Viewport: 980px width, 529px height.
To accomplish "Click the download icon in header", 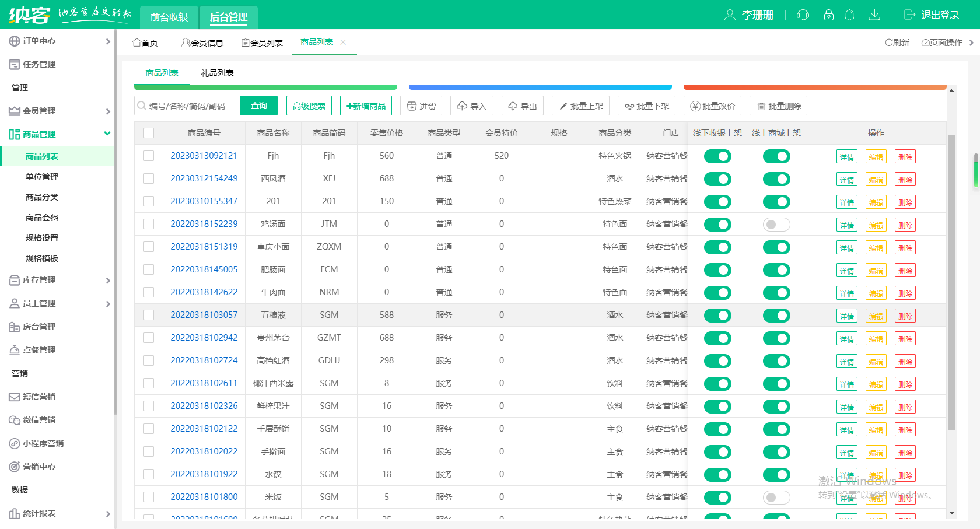I will click(x=874, y=15).
